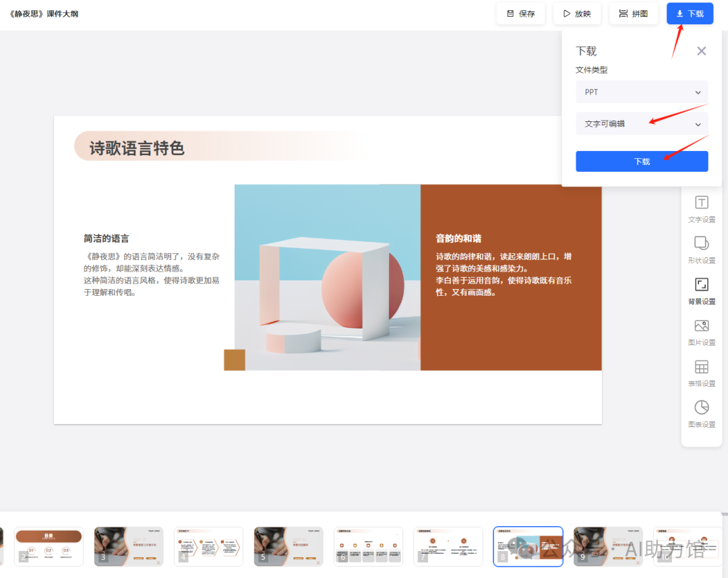Click the document title 《静夜思》课件大纲
728x578 pixels.
[44, 14]
